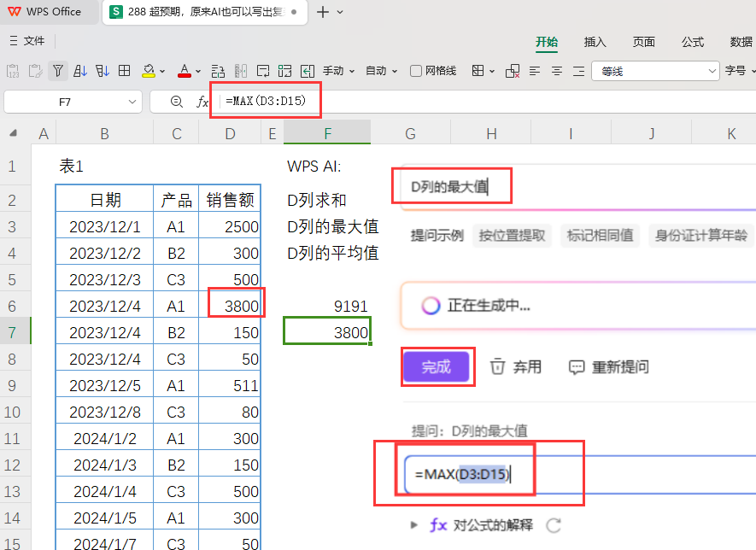Image resolution: width=756 pixels, height=550 pixels.
Task: Select column D header
Action: tap(230, 133)
